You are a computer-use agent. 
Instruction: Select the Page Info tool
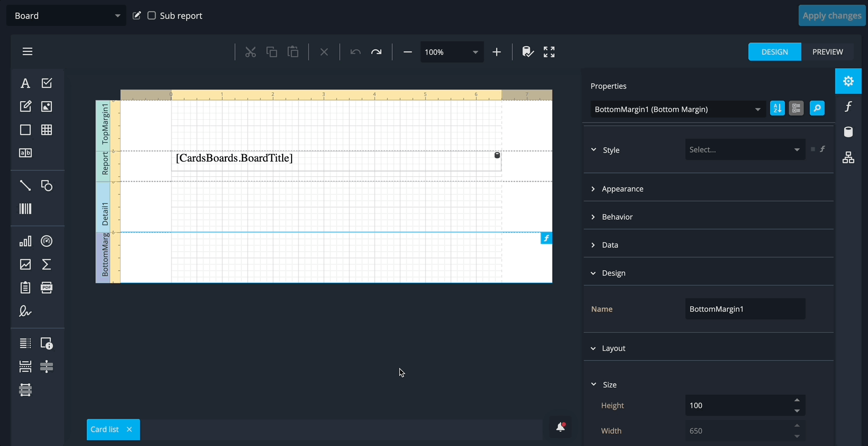pyautogui.click(x=47, y=343)
